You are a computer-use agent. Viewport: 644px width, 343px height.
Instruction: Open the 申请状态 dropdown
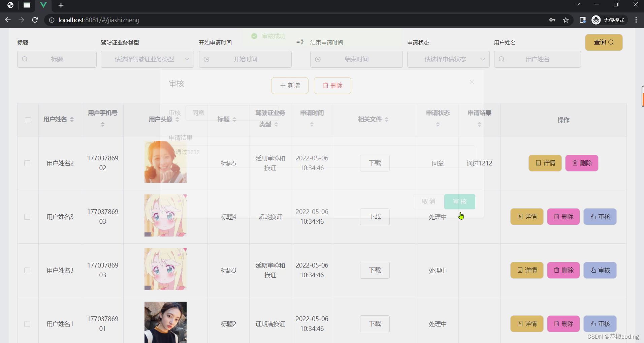click(448, 59)
